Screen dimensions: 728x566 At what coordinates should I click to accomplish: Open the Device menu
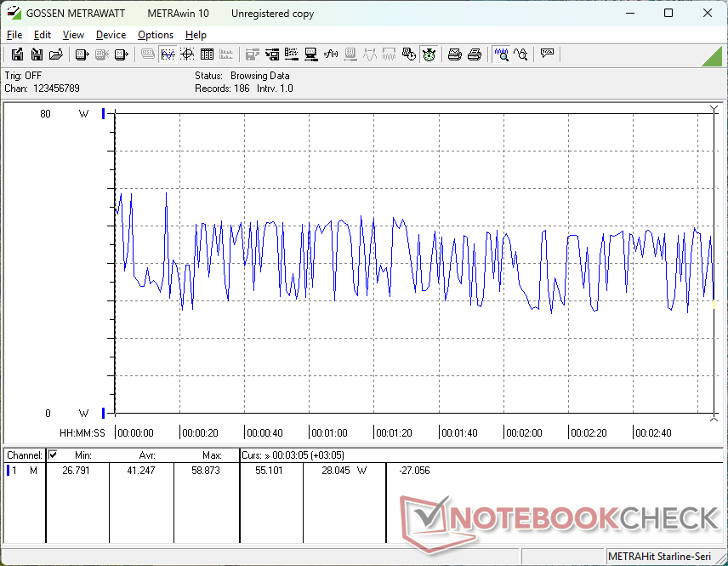point(111,35)
